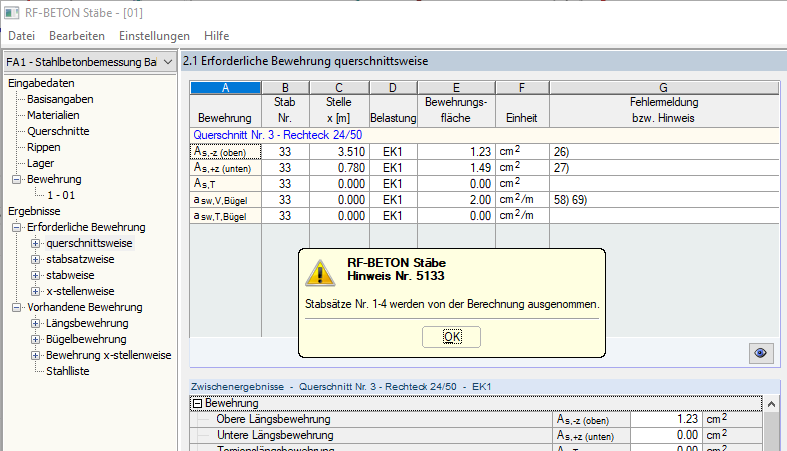Open the FA1 Stahlbetonbemessung case dropdown

(90, 62)
